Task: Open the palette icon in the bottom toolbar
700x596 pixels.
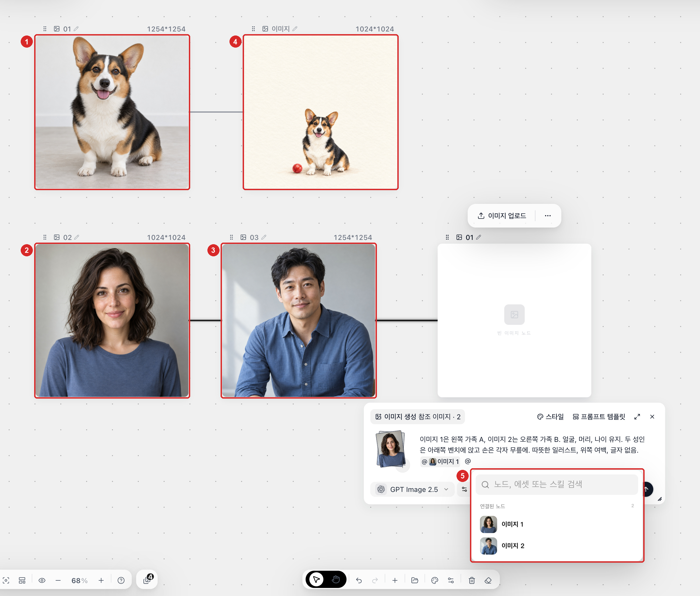Action: pyautogui.click(x=434, y=580)
